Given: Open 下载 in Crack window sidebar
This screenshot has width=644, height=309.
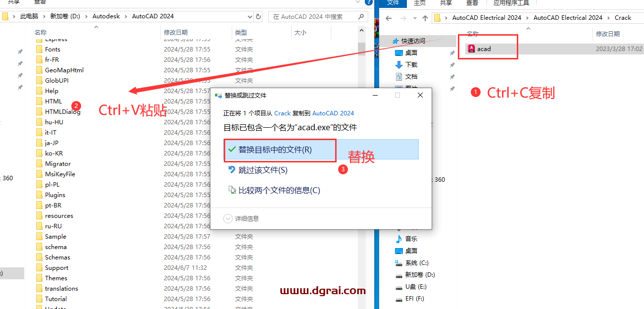Looking at the screenshot, I should [x=406, y=65].
